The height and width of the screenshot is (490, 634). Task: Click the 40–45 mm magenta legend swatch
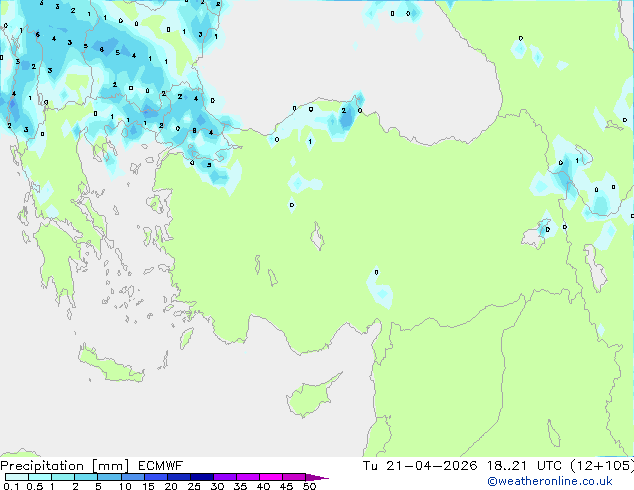click(271, 477)
